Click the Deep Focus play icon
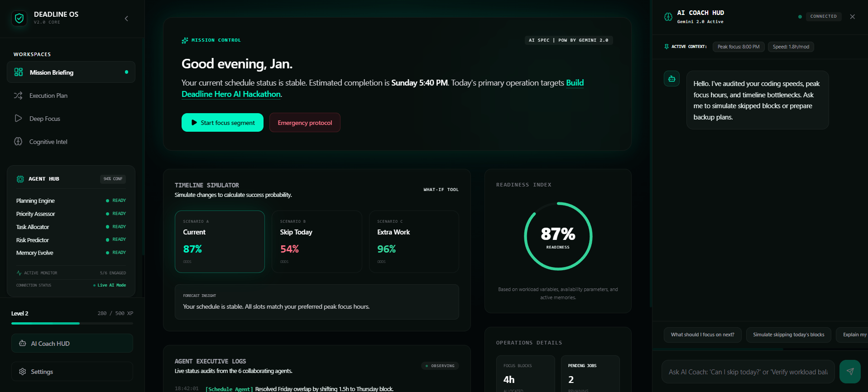Viewport: 868px width, 392px height. (18, 119)
